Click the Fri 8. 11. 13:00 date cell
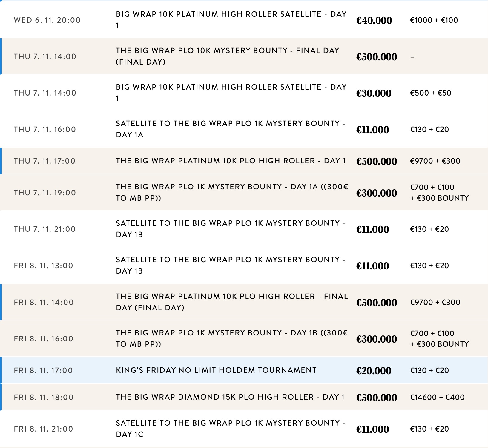Screen dimensions: 488x448 [x=44, y=266]
